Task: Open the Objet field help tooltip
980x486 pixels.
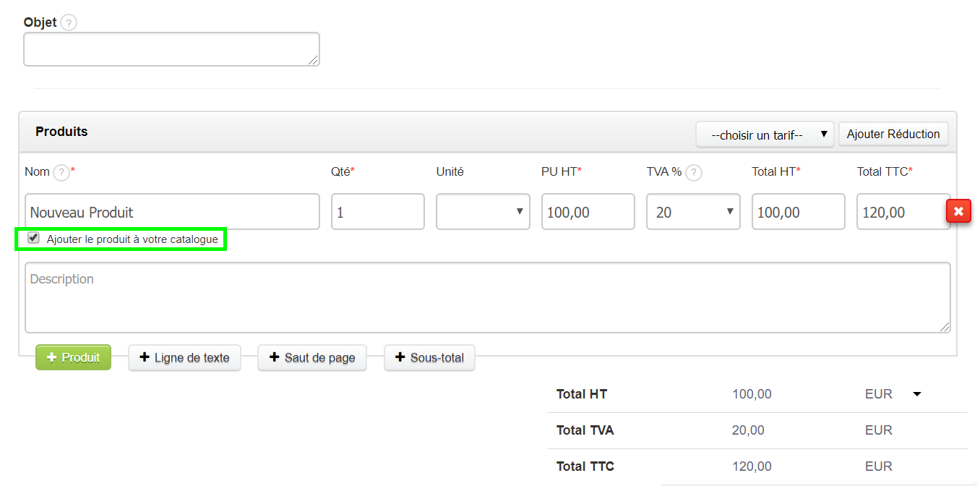Action: click(68, 22)
